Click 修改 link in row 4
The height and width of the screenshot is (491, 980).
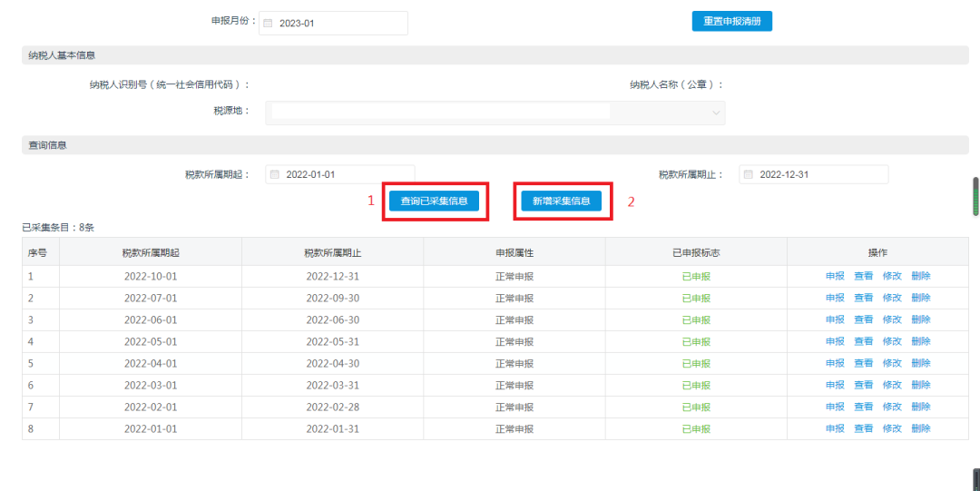coord(892,341)
